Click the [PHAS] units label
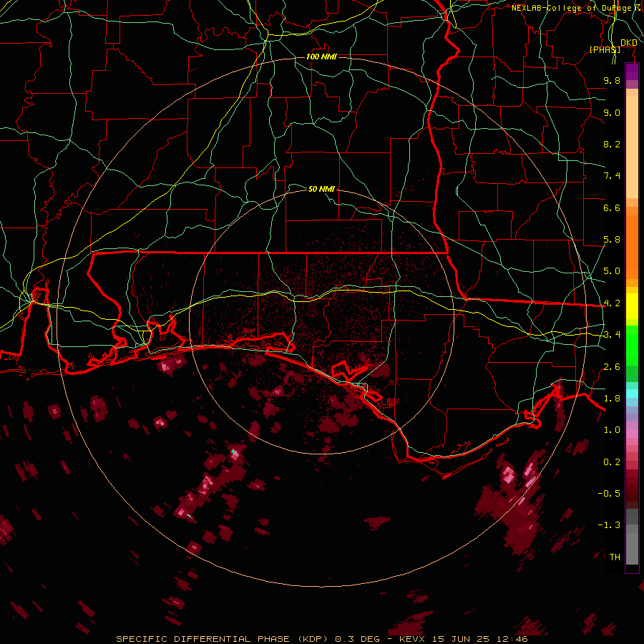 click(605, 49)
